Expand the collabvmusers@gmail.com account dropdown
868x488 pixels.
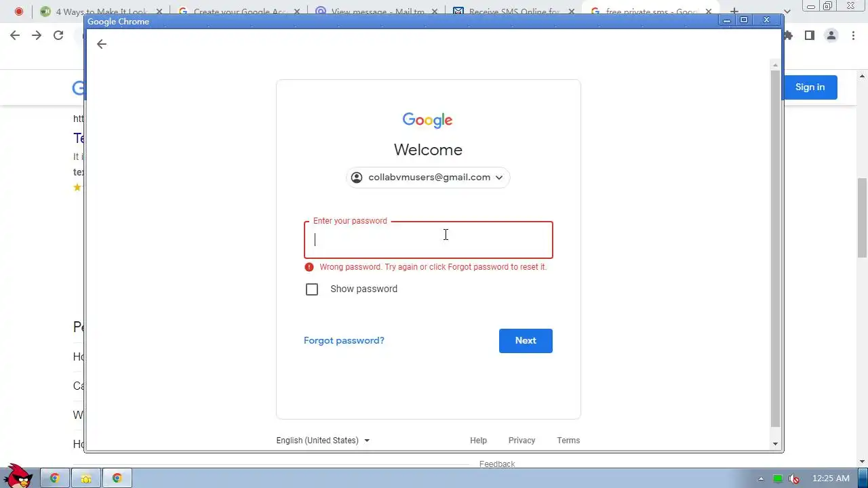428,178
